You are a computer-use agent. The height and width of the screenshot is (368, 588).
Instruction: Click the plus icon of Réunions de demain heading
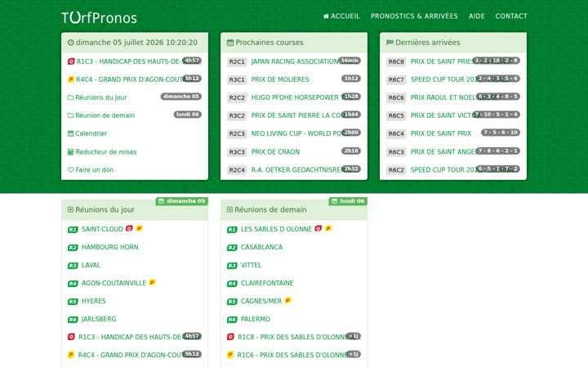point(229,209)
